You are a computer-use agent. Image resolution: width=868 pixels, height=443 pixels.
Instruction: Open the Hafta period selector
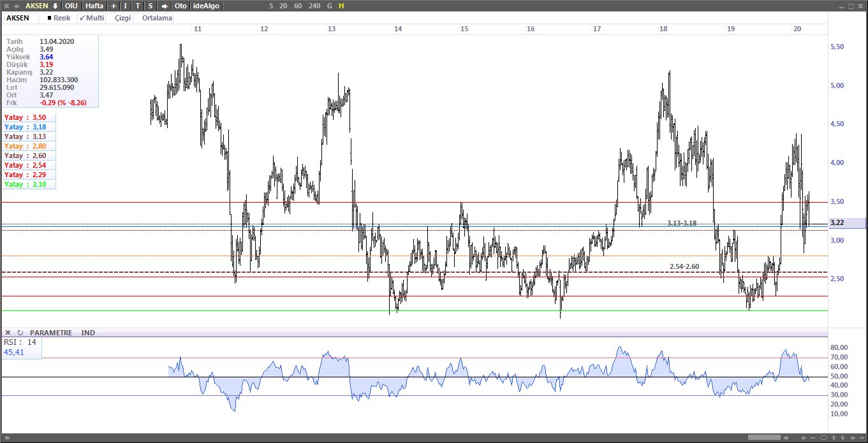pos(94,6)
